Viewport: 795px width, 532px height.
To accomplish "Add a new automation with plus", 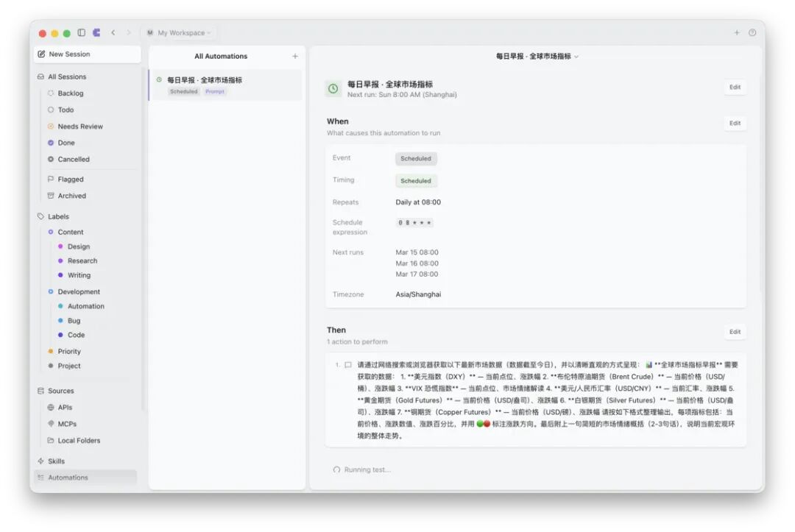I will pyautogui.click(x=295, y=56).
